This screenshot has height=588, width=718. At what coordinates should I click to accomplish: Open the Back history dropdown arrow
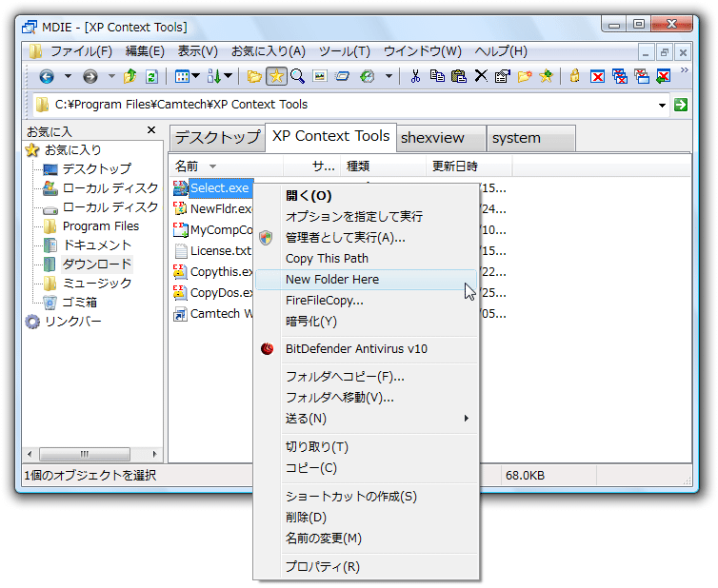pos(68,76)
